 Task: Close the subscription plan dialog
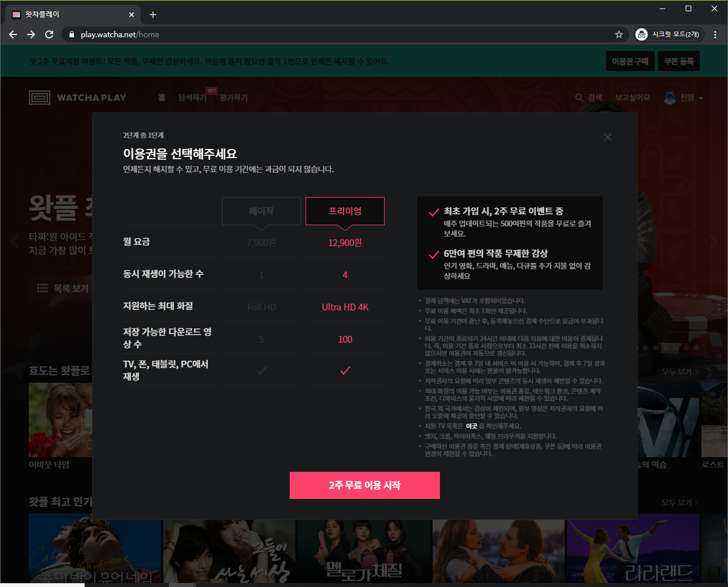pyautogui.click(x=608, y=137)
